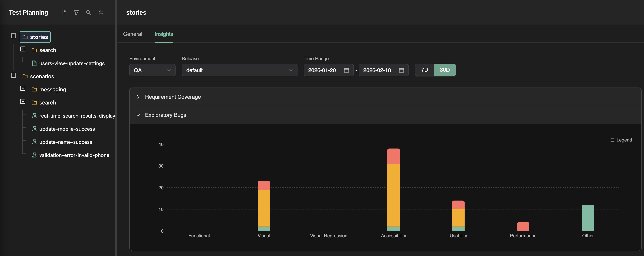The image size is (644, 256).
Task: Click the swap arrows icon in sidebar header
Action: coord(101,13)
